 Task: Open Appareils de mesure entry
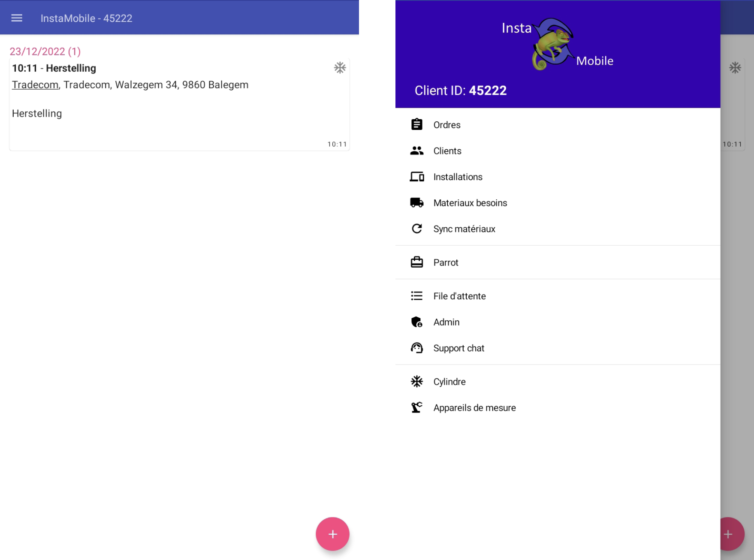[558, 408]
